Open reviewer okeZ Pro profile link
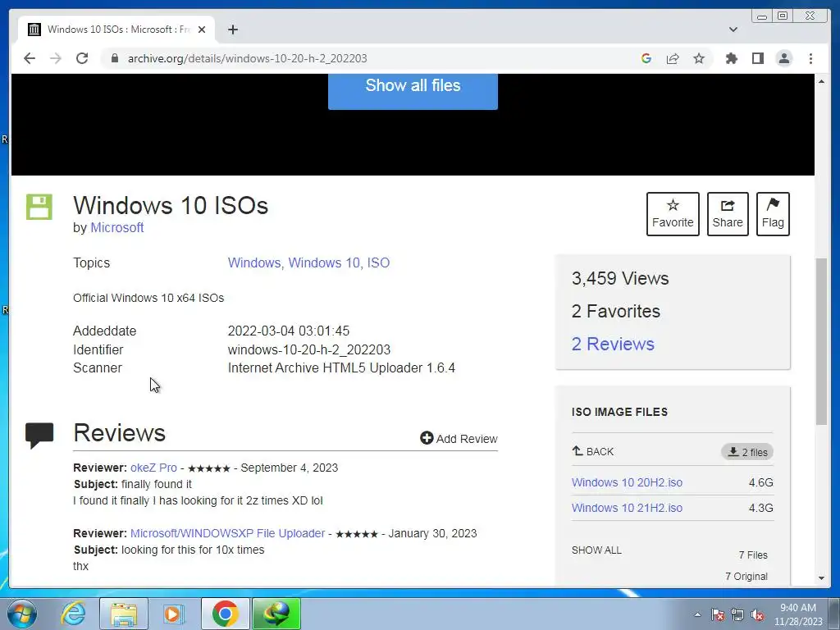This screenshot has width=840, height=630. coord(153,468)
